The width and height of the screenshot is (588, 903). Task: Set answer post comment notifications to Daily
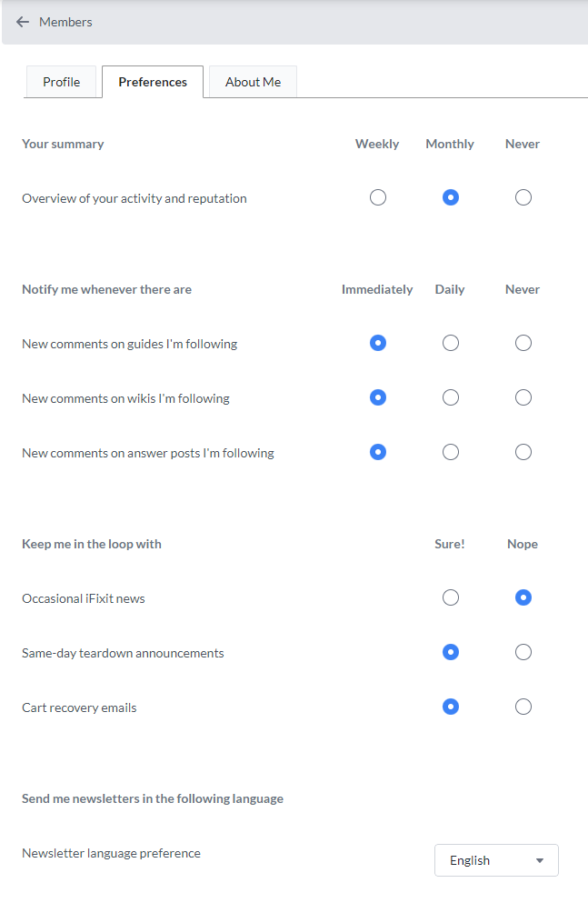(450, 452)
